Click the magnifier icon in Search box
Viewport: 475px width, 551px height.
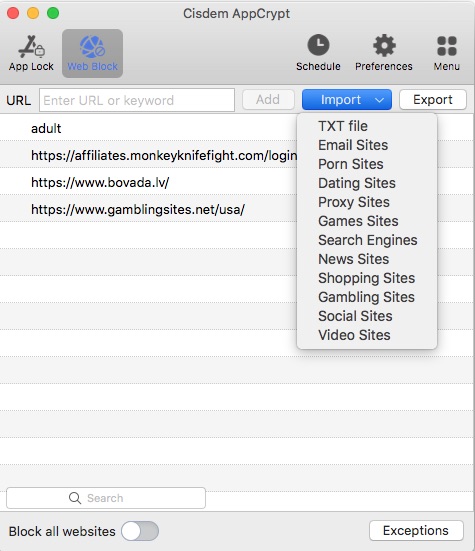coord(75,498)
